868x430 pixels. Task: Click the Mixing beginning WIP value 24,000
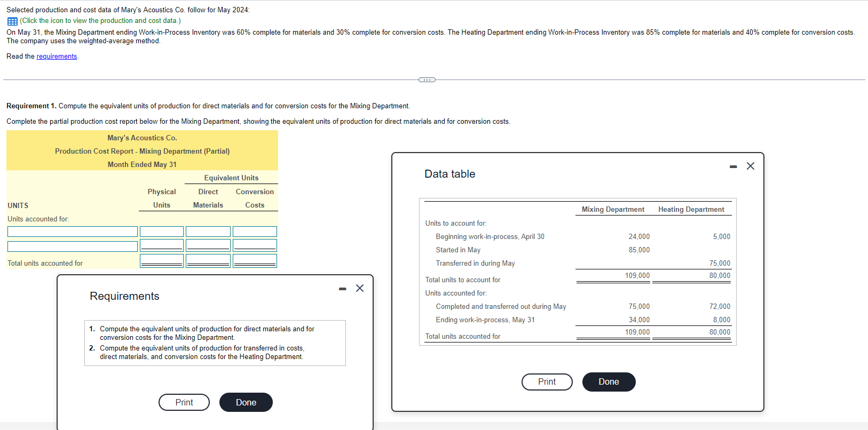pyautogui.click(x=639, y=237)
